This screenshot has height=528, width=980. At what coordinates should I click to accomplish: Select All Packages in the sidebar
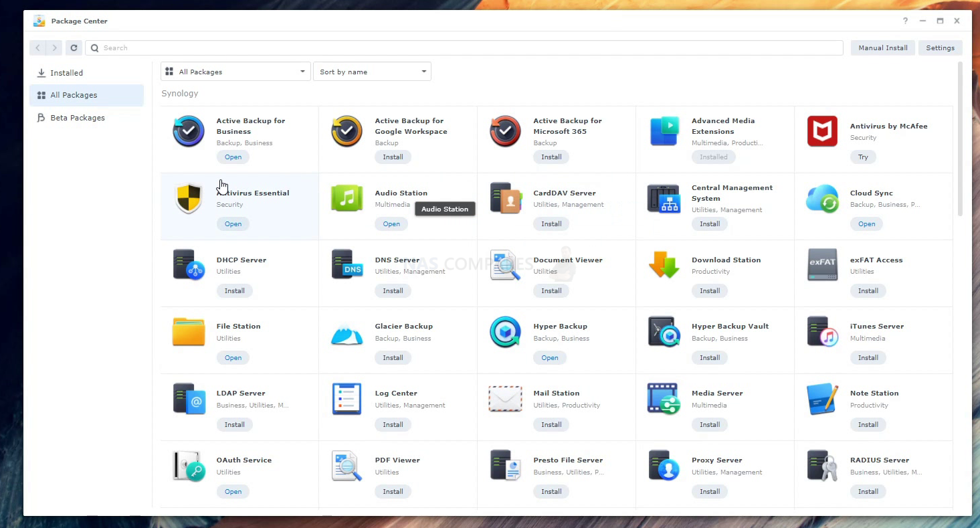tap(86, 95)
